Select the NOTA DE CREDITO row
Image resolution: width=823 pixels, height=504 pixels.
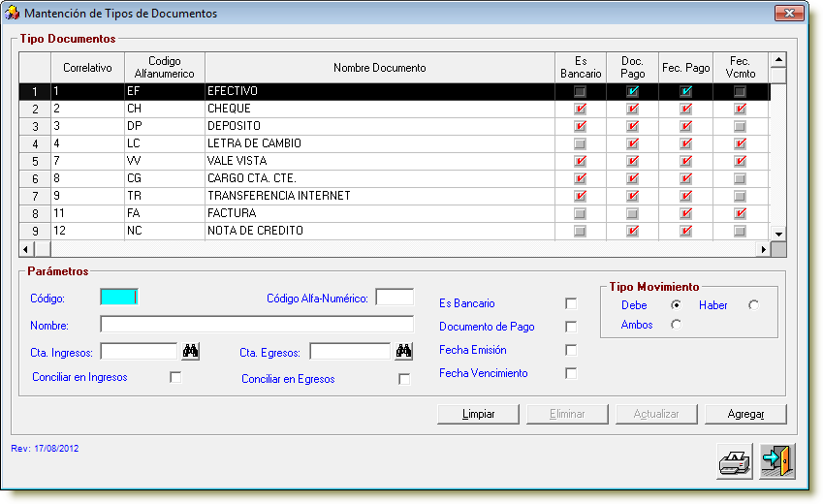point(395,231)
